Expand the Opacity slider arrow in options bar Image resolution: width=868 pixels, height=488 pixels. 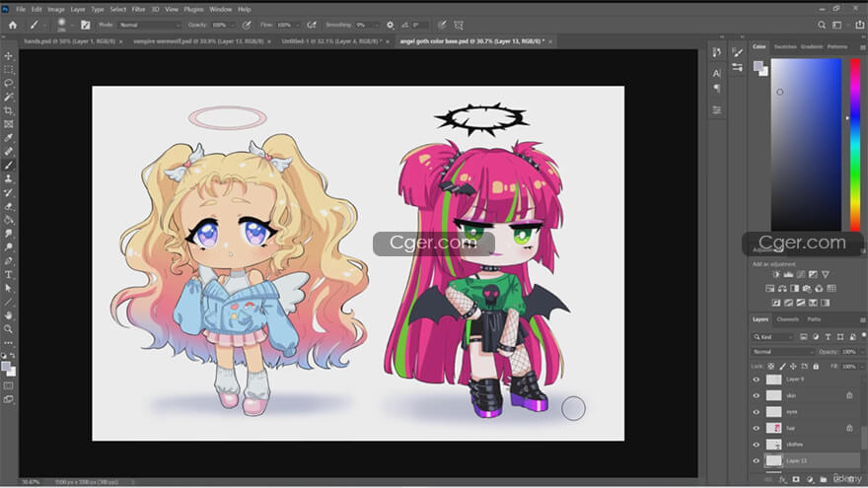[x=233, y=25]
